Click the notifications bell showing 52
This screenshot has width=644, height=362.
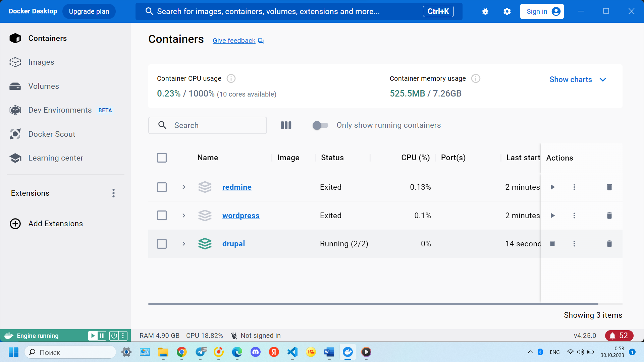[619, 336]
